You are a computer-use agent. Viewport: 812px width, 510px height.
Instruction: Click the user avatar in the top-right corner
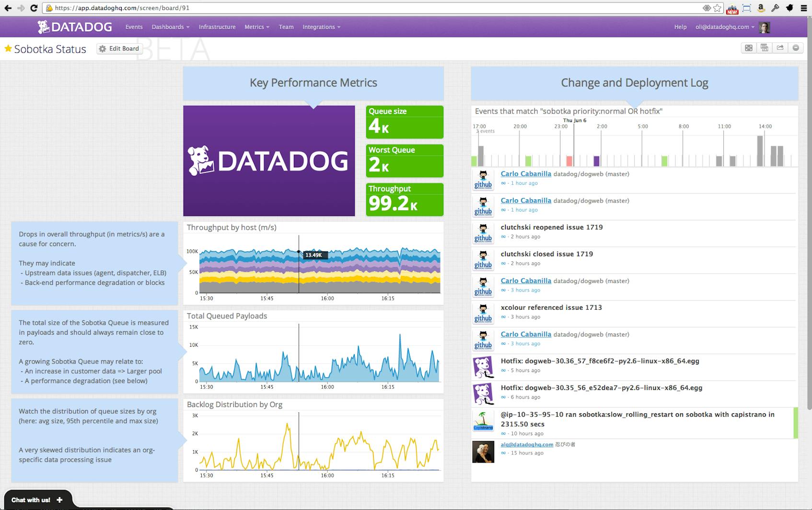point(766,27)
